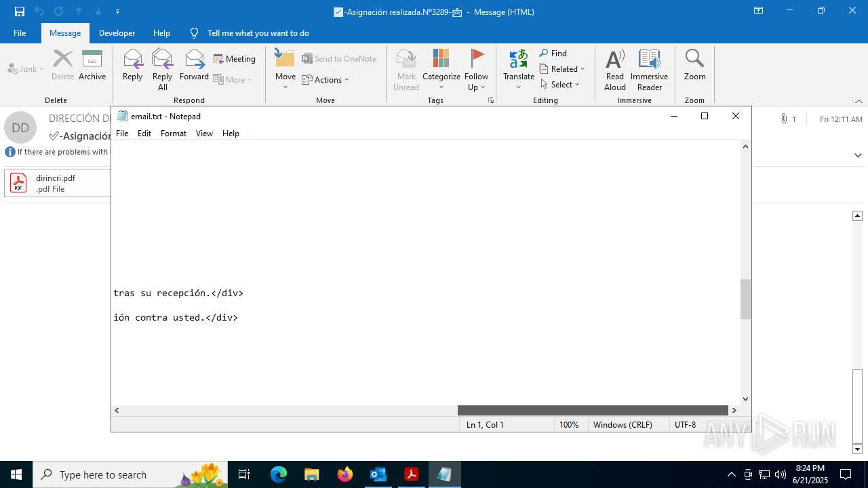Expand the Related dropdown
The image size is (868, 488).
562,68
